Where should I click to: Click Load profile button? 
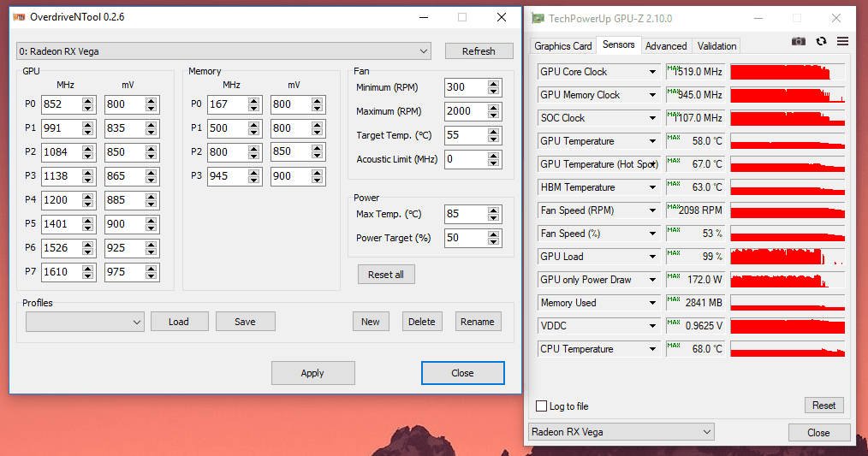[179, 322]
